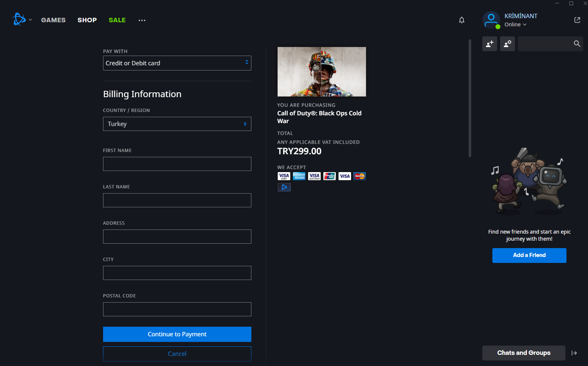This screenshot has width=588, height=366.
Task: Open the GAMES tab
Action: pyautogui.click(x=53, y=20)
